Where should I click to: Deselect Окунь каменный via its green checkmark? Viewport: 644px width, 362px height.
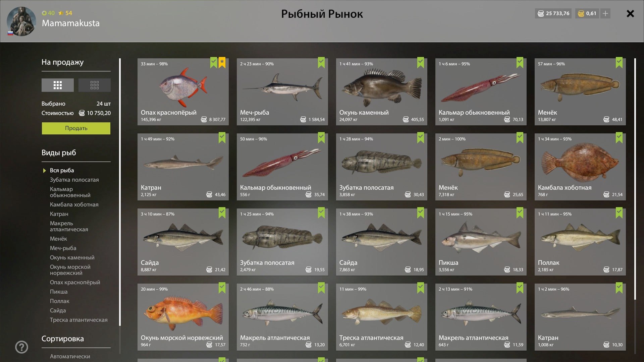pos(421,63)
